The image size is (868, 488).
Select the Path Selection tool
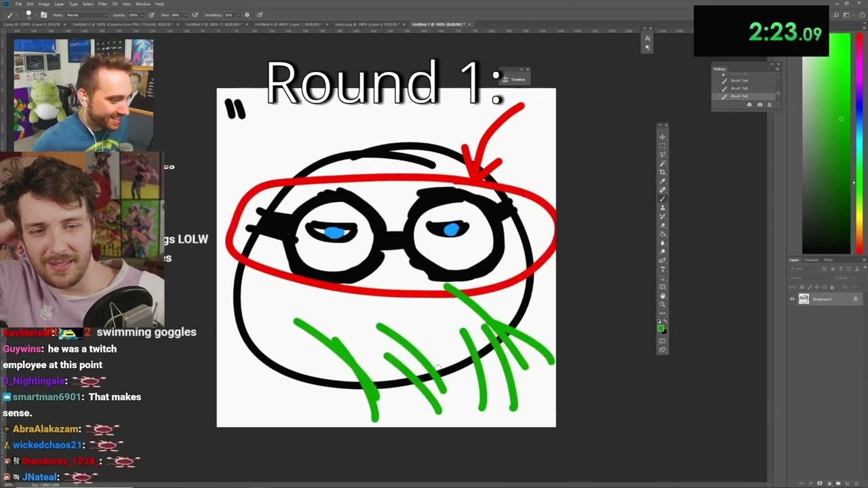coord(663,278)
